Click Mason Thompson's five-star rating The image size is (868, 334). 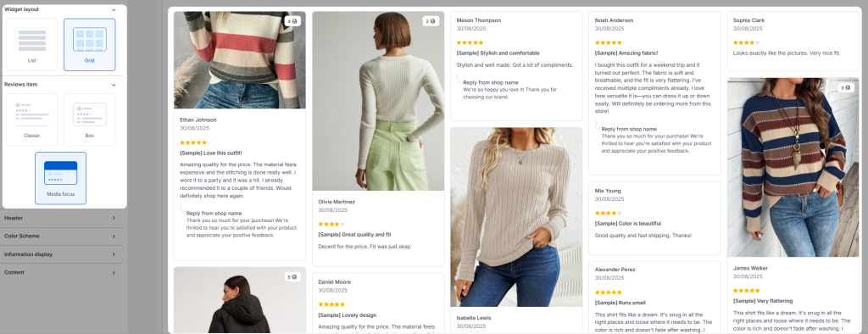point(470,42)
